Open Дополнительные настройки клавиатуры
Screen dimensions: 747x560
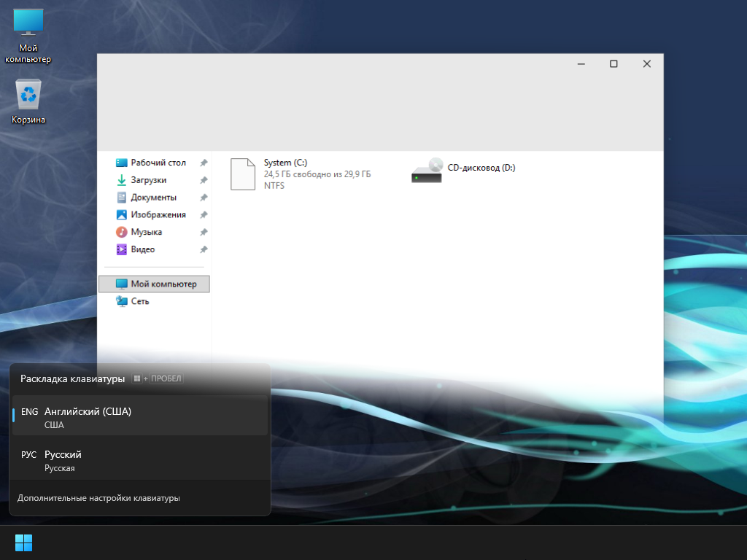(98, 498)
